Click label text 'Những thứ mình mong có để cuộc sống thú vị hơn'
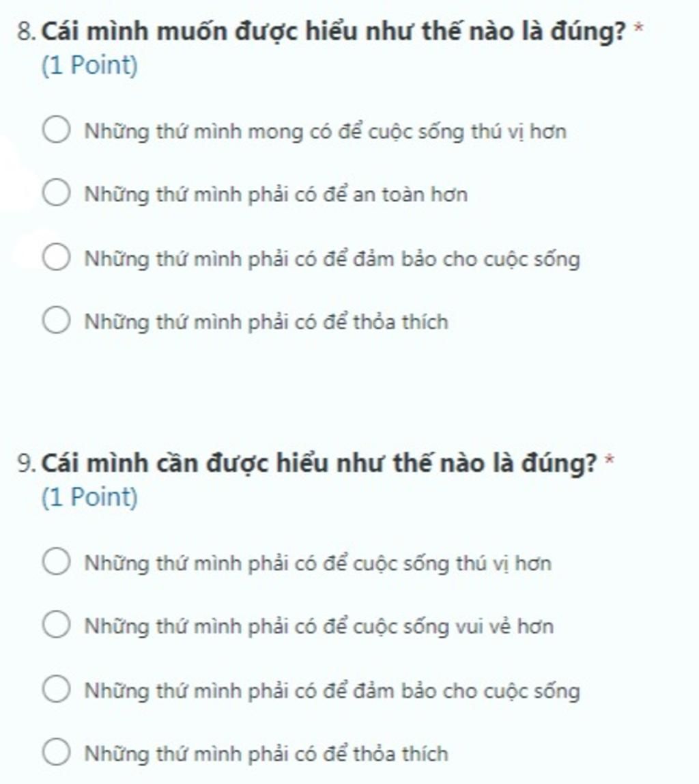The height and width of the screenshot is (784, 699). (x=326, y=132)
